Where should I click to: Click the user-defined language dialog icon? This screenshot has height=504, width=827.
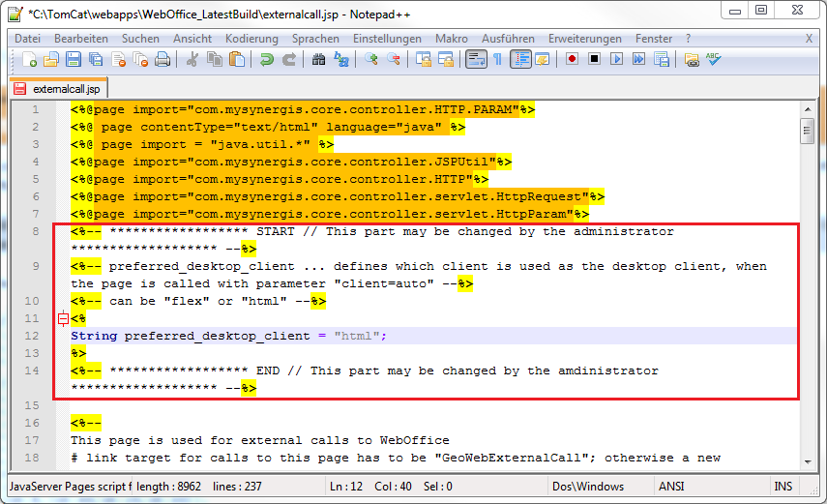click(x=543, y=60)
